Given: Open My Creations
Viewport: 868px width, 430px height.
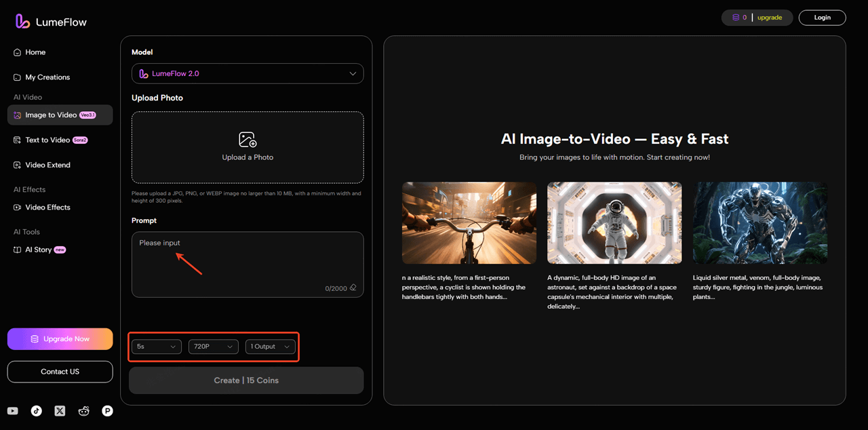Looking at the screenshot, I should 47,77.
